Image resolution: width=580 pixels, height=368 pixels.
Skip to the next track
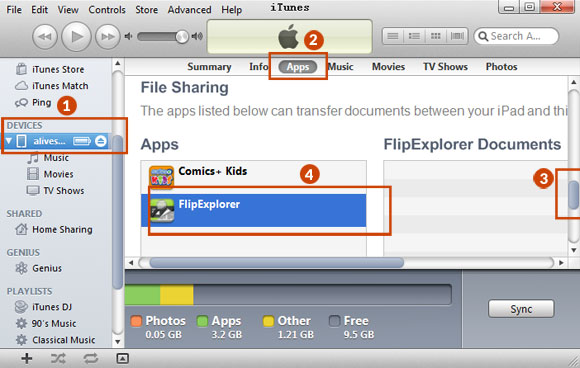(108, 37)
